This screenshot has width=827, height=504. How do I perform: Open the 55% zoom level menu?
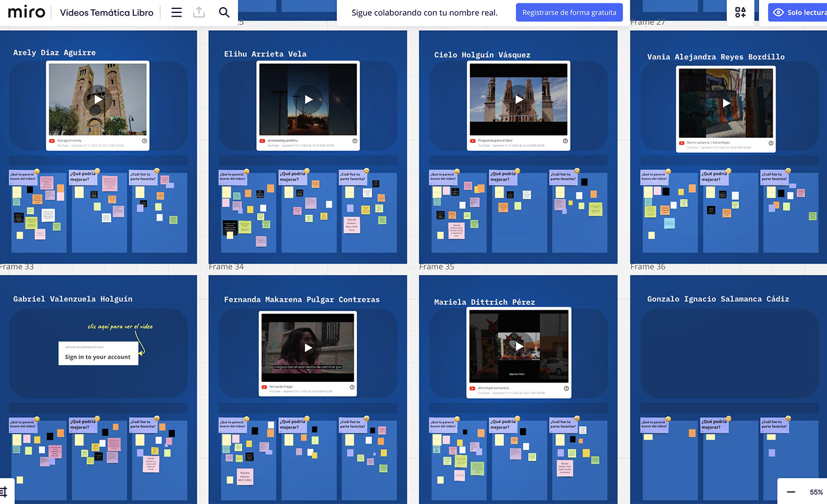[816, 492]
